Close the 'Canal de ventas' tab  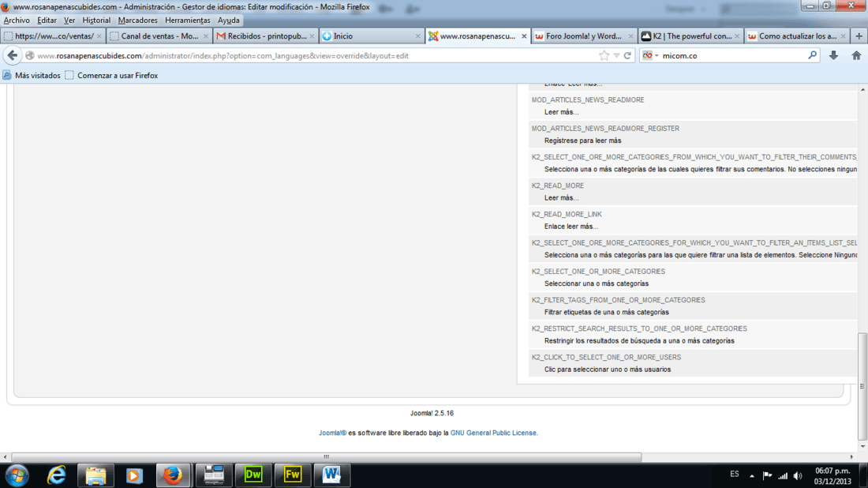tap(205, 36)
